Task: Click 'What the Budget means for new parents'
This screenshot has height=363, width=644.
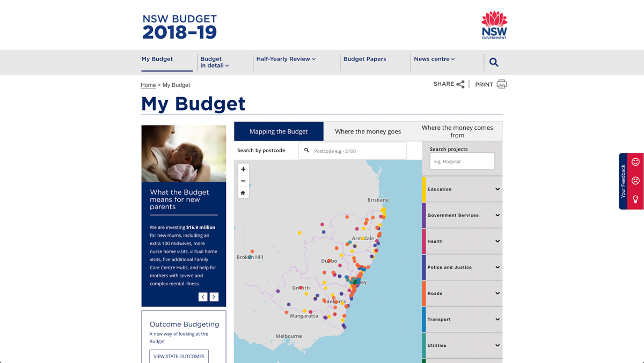Action: [179, 199]
